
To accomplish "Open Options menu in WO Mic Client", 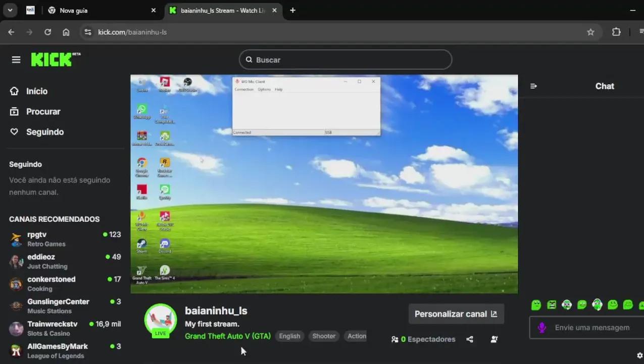I will click(264, 89).
